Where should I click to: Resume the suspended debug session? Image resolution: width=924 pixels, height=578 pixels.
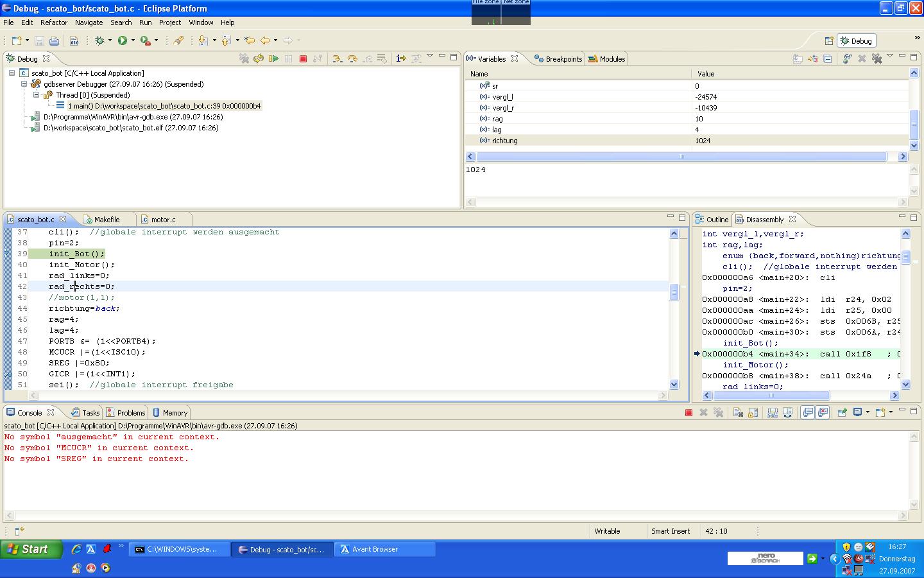(x=273, y=58)
